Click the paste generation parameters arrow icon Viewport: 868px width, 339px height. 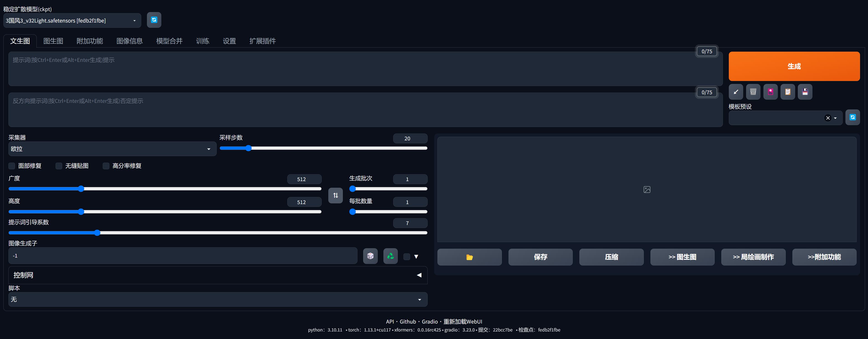[x=736, y=91]
